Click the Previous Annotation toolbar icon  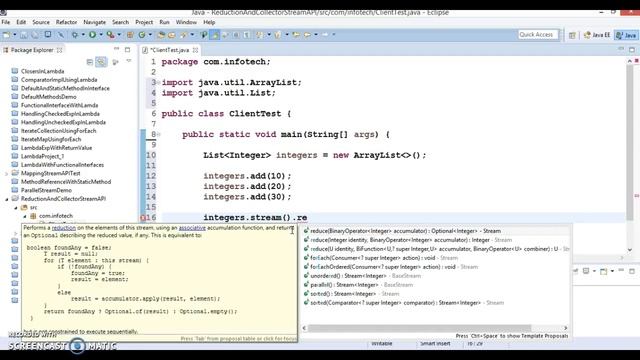point(278,35)
